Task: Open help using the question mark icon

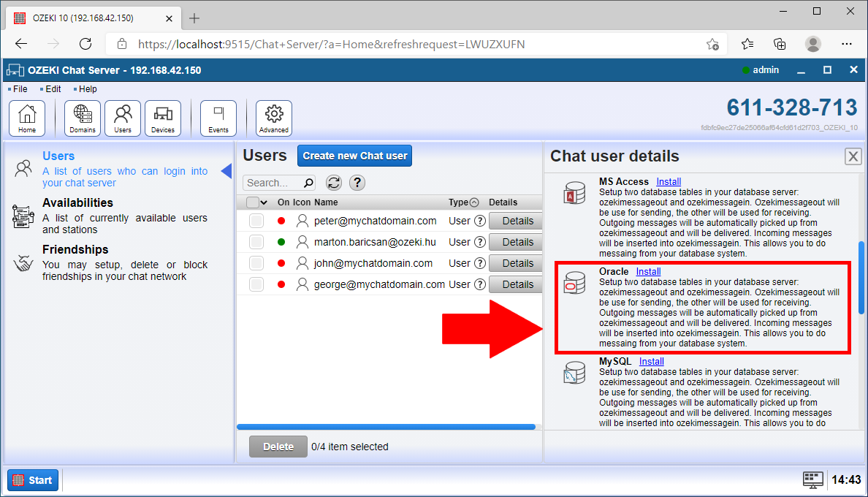Action: click(x=357, y=182)
